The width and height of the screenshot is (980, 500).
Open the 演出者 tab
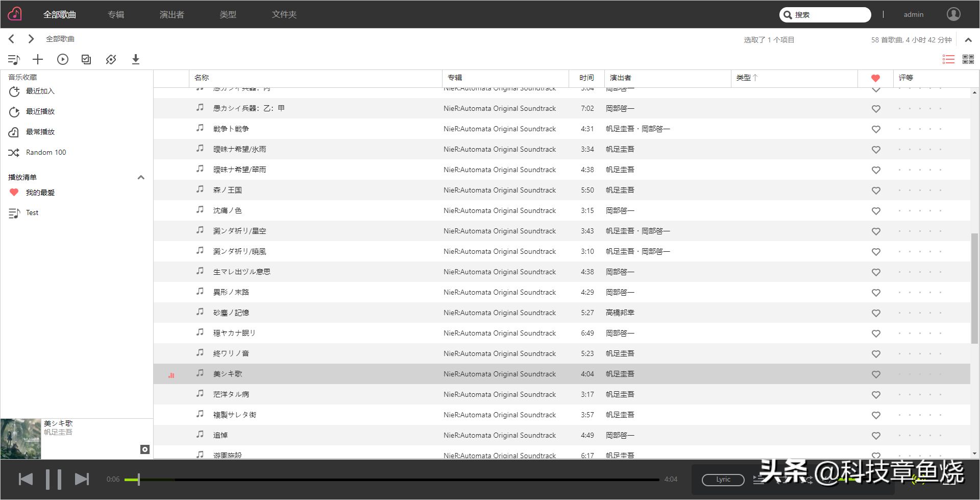[x=171, y=14]
